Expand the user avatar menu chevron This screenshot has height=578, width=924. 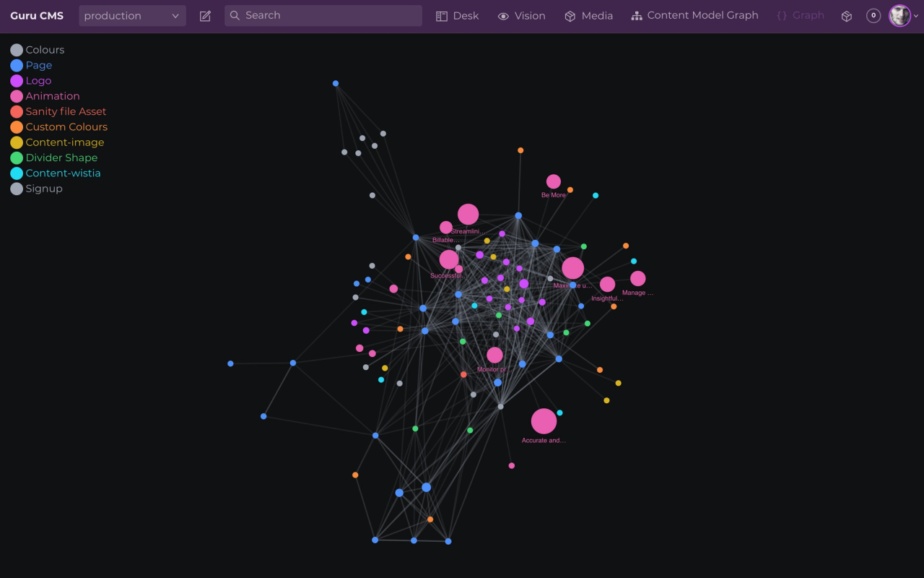click(915, 15)
